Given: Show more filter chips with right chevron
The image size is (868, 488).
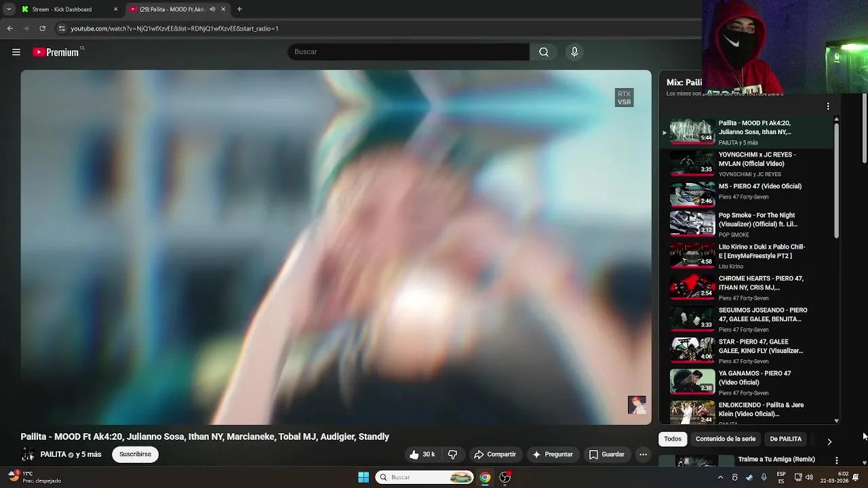Looking at the screenshot, I should pos(829,441).
